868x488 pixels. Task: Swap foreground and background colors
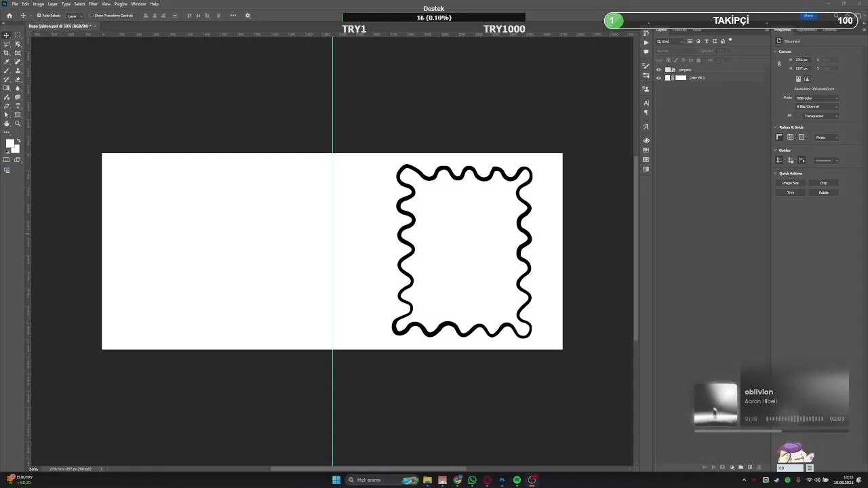coord(18,141)
